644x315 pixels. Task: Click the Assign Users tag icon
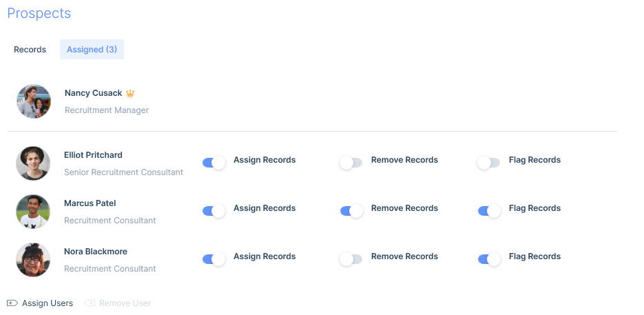pyautogui.click(x=12, y=303)
